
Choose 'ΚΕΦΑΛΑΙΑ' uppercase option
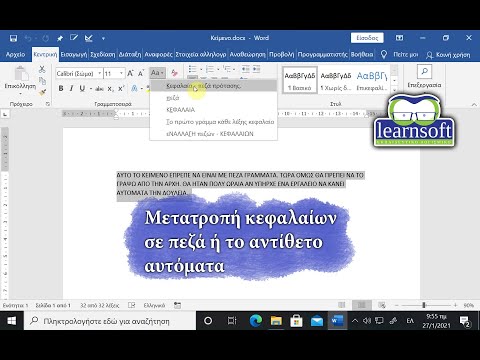[x=213, y=110]
